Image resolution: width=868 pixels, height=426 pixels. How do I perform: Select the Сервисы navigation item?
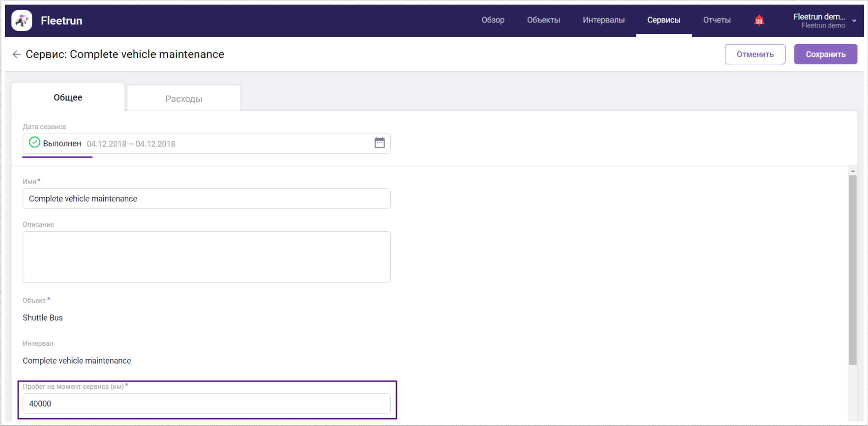click(663, 20)
